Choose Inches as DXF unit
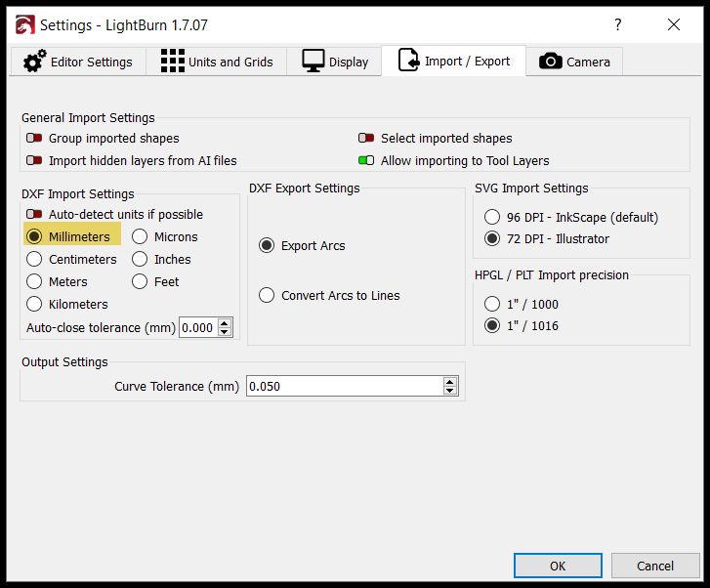710x588 pixels. tap(140, 259)
